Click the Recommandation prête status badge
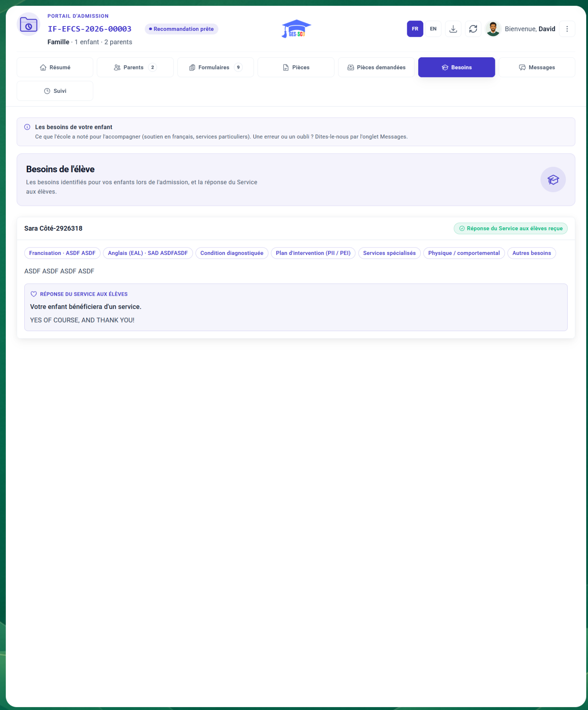Screen dimensions: 588x710 pos(181,29)
